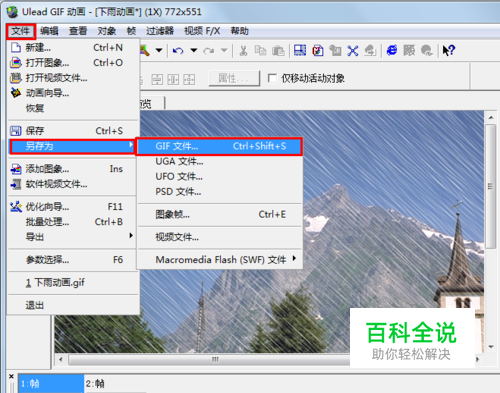
Task: Choose 保存 in the file menu
Action: coord(73,131)
